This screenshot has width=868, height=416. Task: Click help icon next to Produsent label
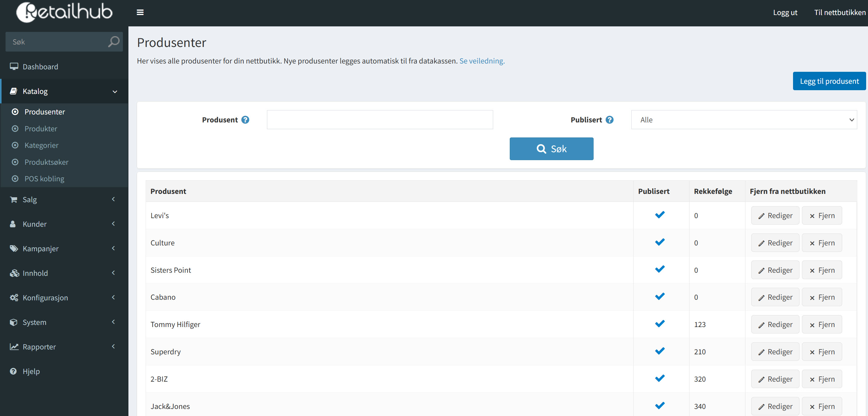(x=245, y=120)
